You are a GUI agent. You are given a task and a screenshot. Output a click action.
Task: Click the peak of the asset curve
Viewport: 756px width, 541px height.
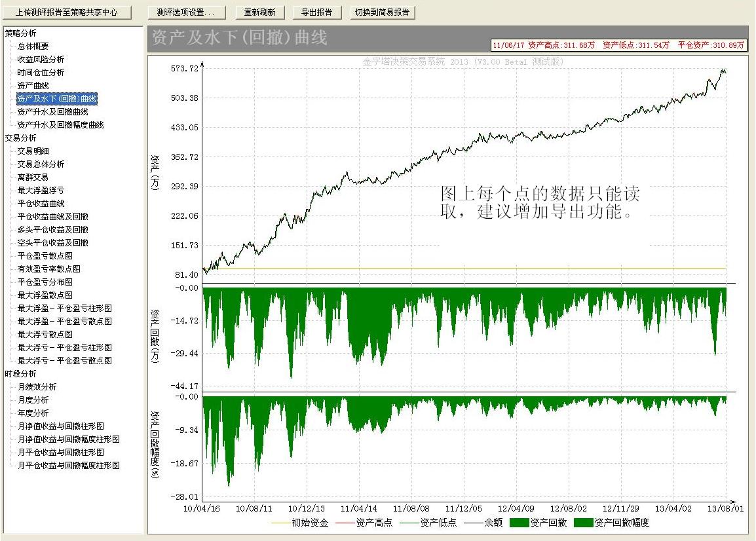click(723, 69)
